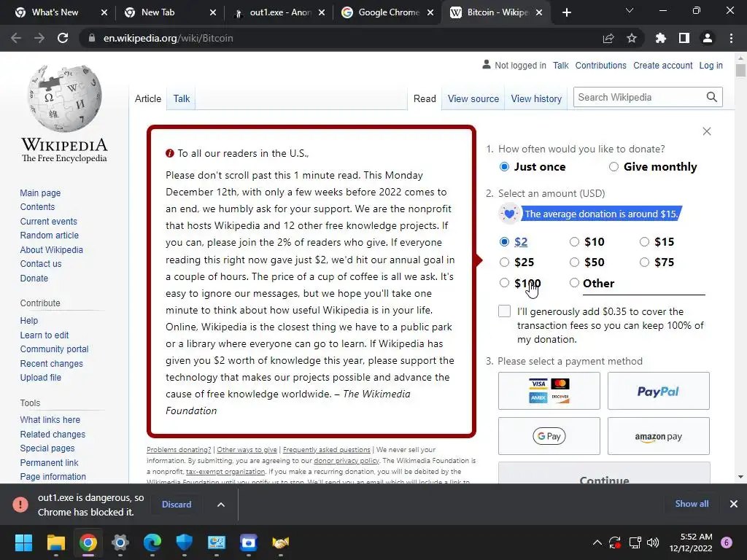Show hidden system tray icons
The image size is (747, 560).
tap(597, 542)
